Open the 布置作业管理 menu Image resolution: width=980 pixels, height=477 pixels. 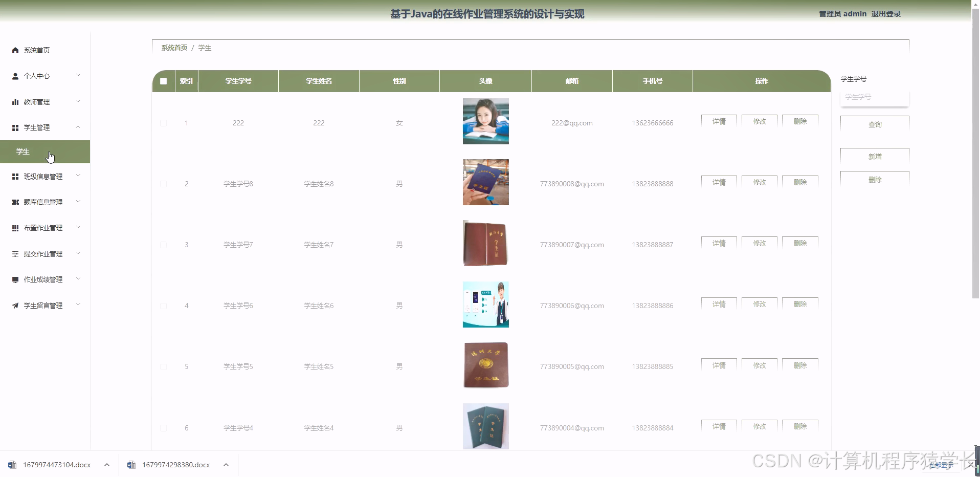(x=45, y=228)
